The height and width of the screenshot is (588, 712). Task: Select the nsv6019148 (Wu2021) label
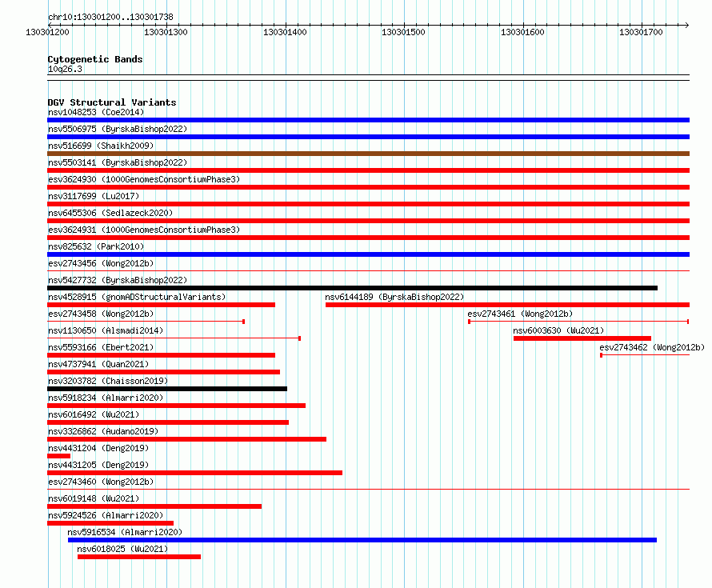[94, 498]
